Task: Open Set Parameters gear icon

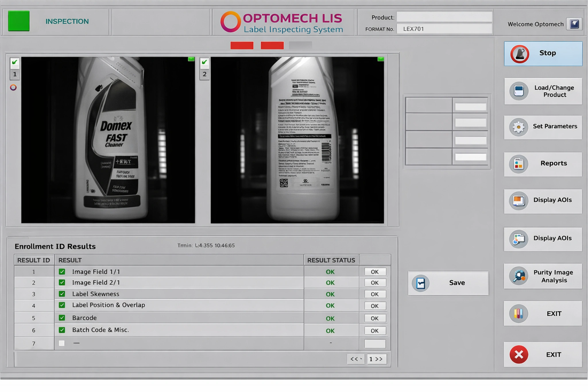Action: click(519, 127)
